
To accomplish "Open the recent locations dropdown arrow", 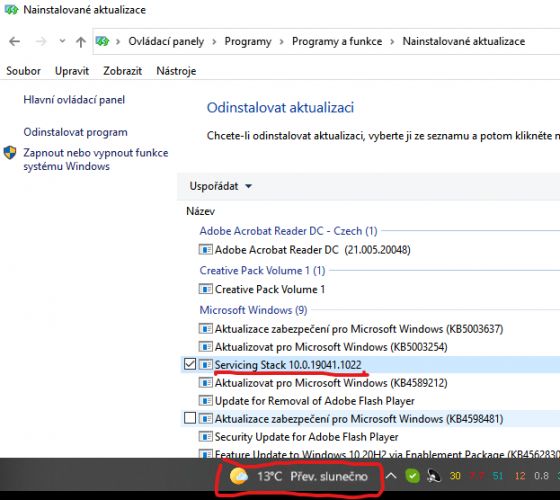I will [62, 41].
